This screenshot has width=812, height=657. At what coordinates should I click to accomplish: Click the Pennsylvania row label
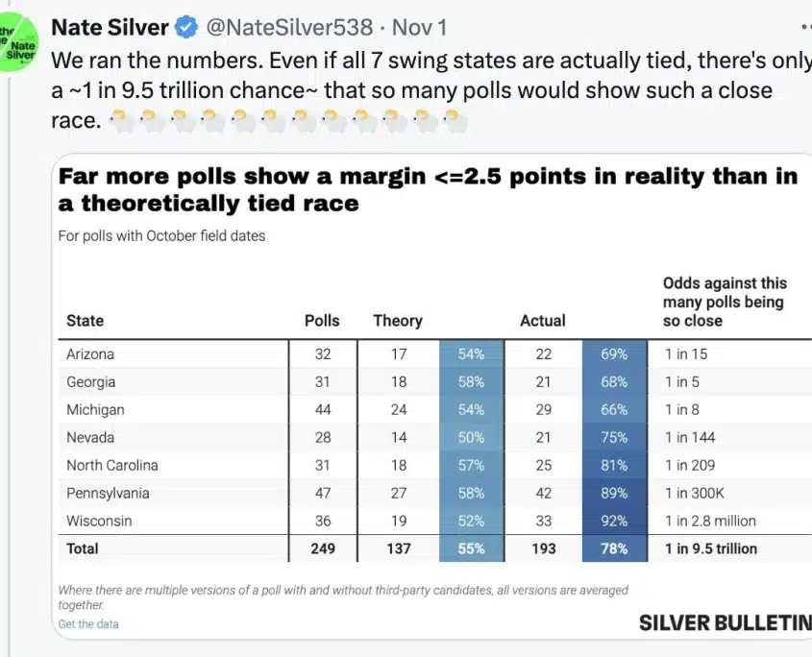coord(108,493)
